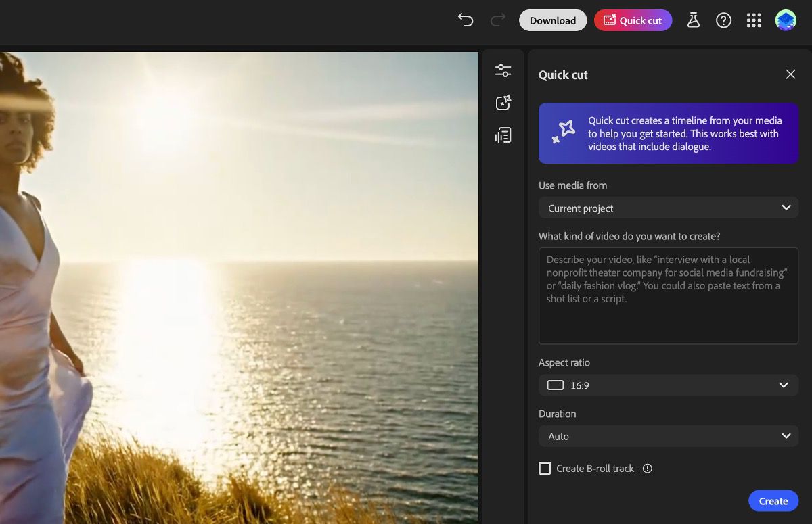812x524 pixels.
Task: Select the generative AI sparkle panel icon
Action: 503,103
